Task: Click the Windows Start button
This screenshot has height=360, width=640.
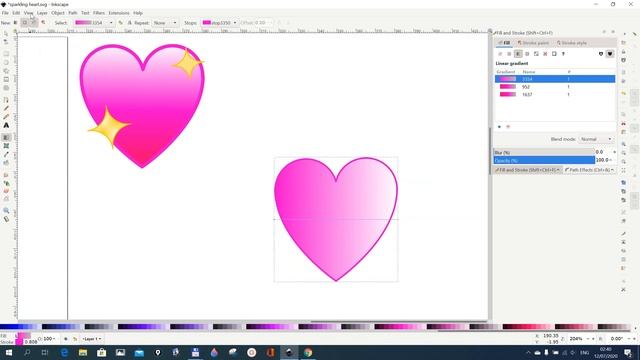Action: tap(8, 352)
